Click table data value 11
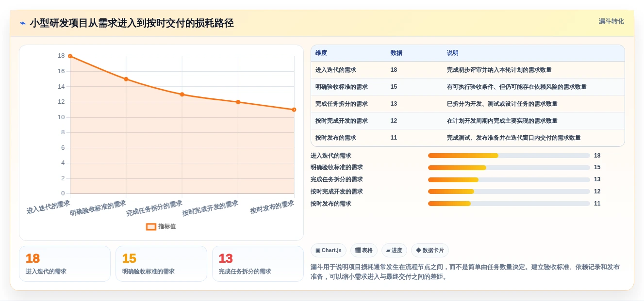This screenshot has width=644, height=301. (x=394, y=138)
